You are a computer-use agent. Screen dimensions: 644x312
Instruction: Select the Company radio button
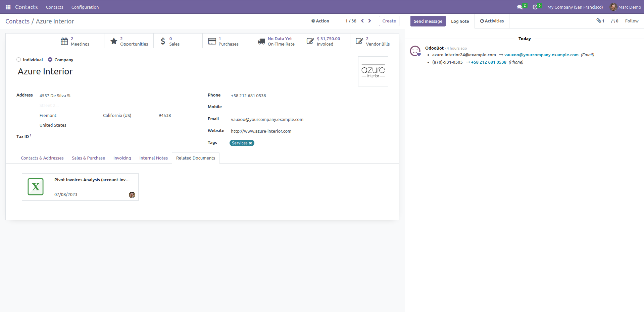tap(50, 60)
